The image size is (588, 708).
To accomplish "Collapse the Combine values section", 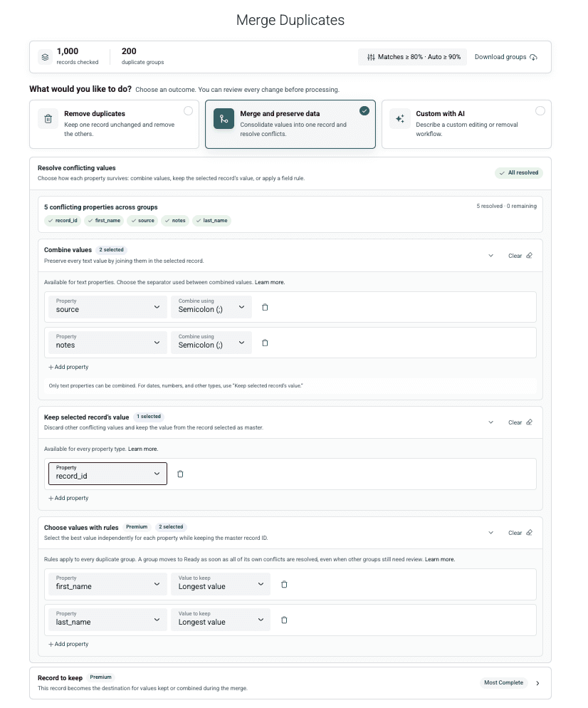I will 491,256.
